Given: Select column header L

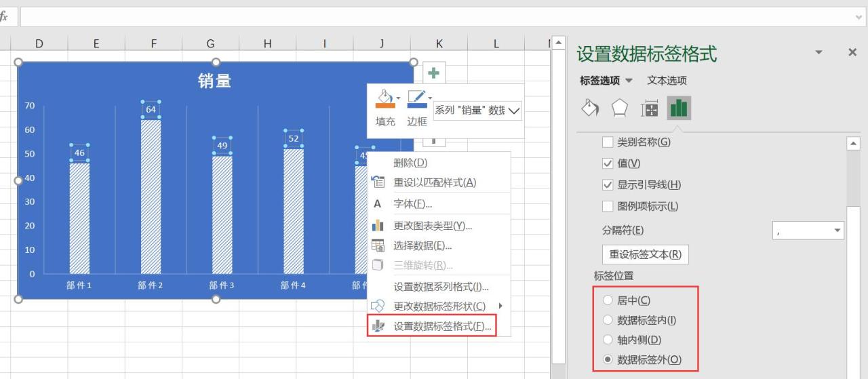Looking at the screenshot, I should click(496, 43).
